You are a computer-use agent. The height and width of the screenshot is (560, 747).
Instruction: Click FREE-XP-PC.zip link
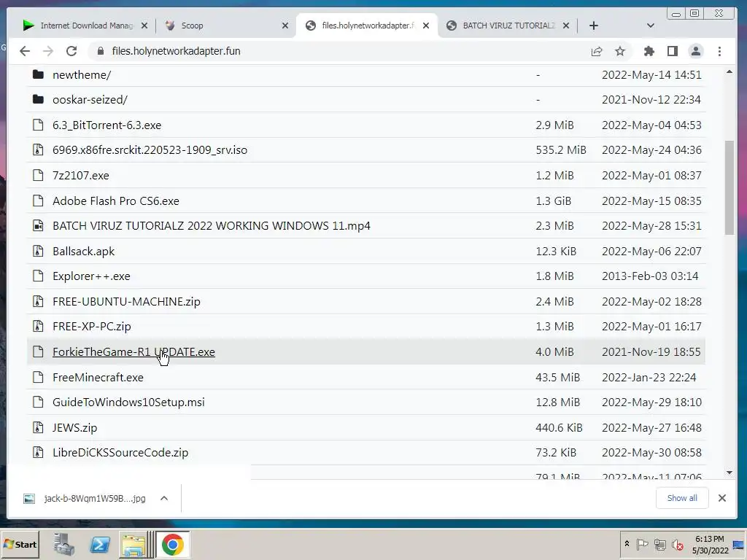[91, 327]
